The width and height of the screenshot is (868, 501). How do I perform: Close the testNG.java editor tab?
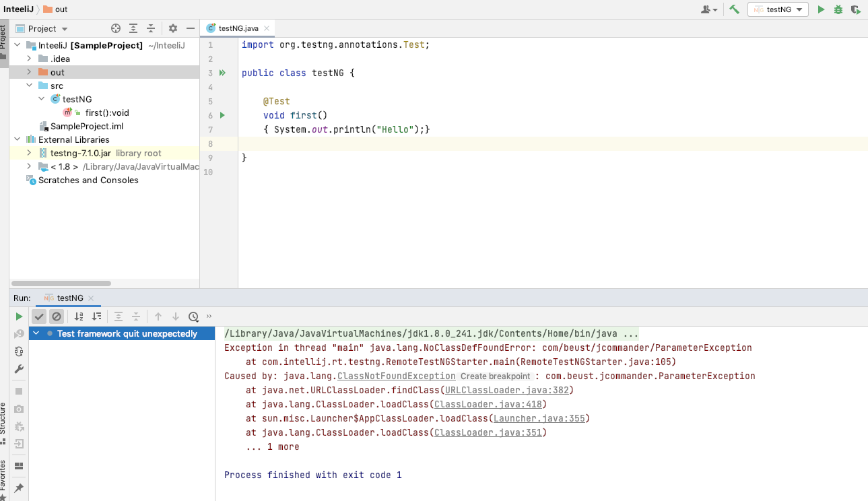point(267,28)
